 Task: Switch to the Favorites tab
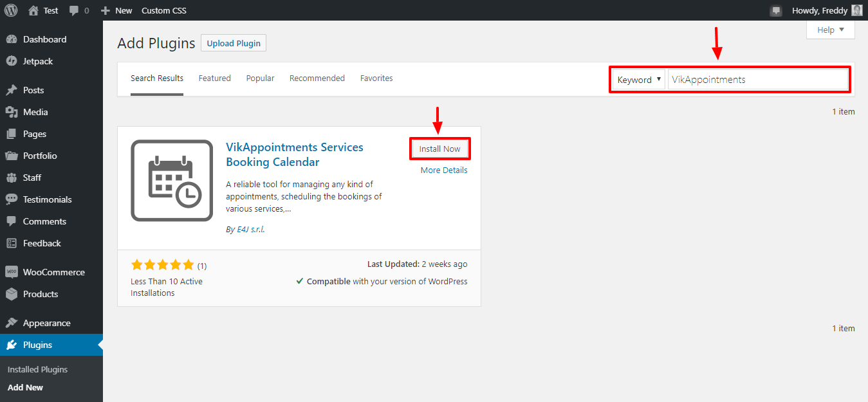point(376,78)
